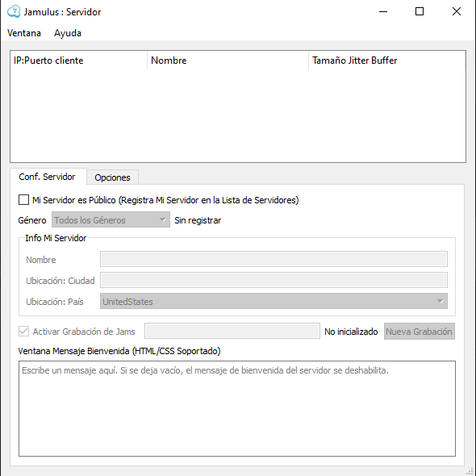Viewport: 476px width, 476px height.
Task: Click the Sin registrar status text
Action: click(x=198, y=220)
